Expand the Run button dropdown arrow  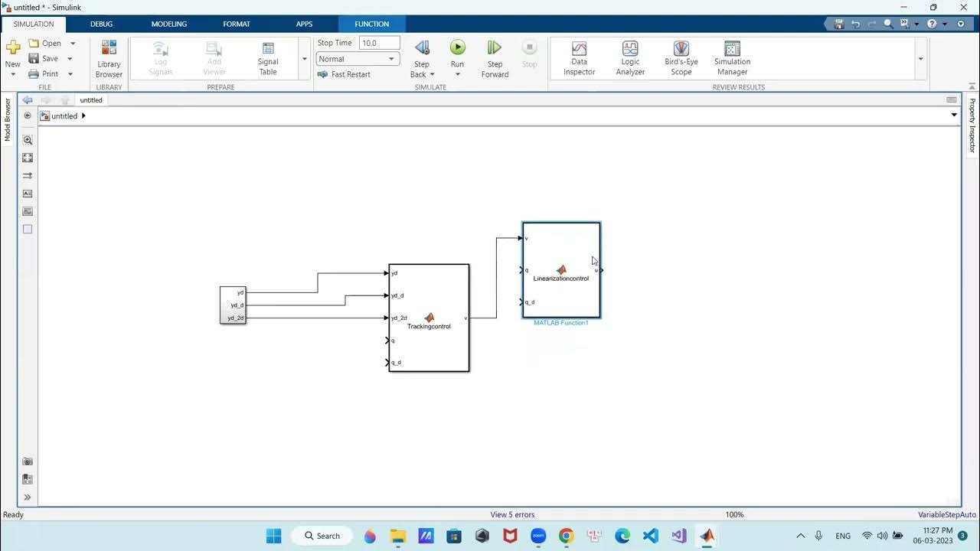(x=457, y=74)
